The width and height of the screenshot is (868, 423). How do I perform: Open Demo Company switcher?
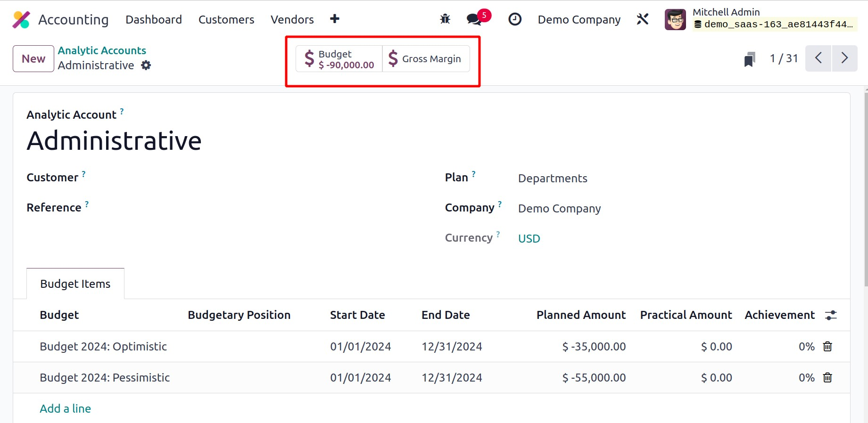point(579,20)
